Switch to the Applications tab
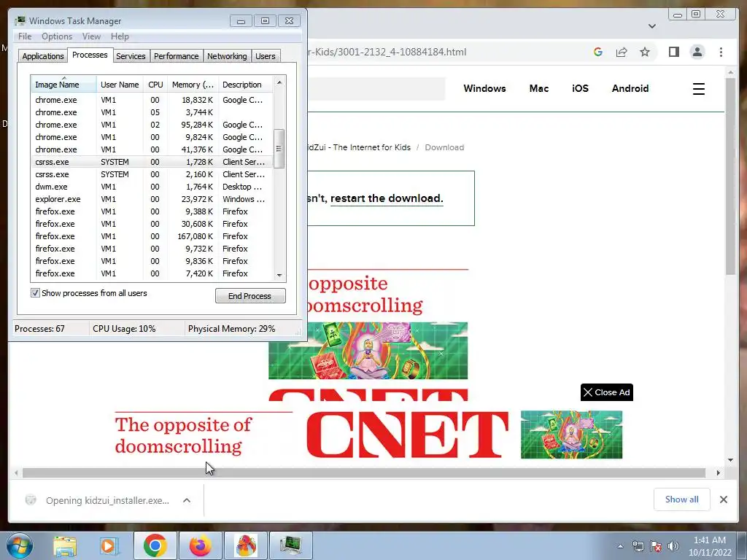 pos(43,55)
